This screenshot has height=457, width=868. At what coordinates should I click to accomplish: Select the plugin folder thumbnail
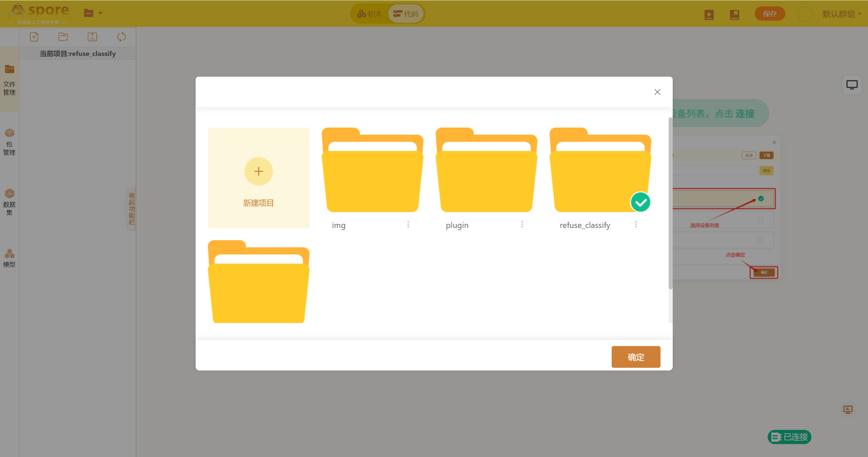coord(486,170)
